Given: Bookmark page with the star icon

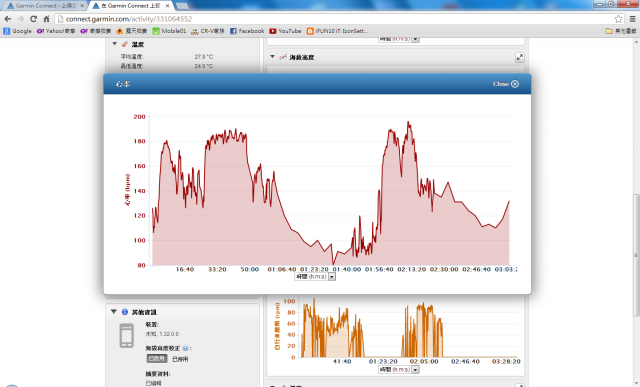Looking at the screenshot, I should click(x=618, y=19).
